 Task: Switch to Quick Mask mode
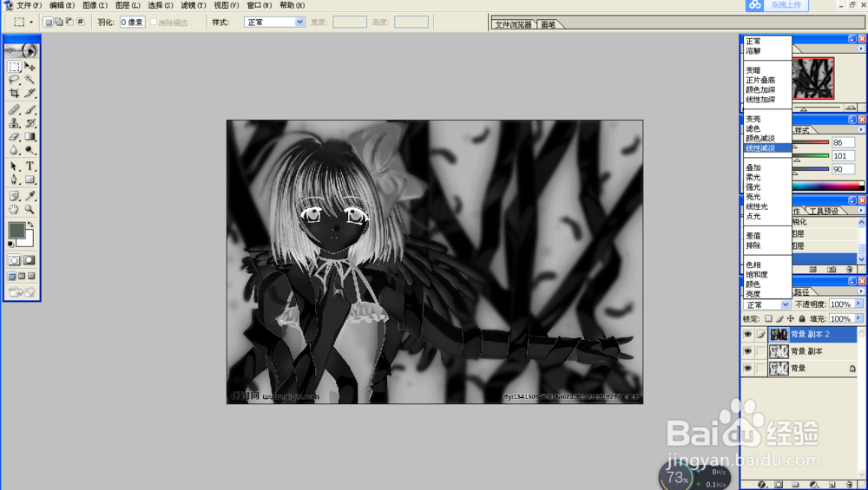coord(30,260)
